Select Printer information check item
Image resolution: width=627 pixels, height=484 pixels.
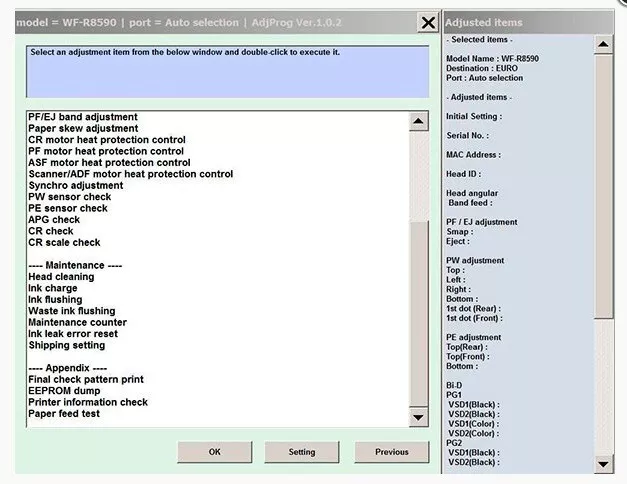tap(88, 402)
